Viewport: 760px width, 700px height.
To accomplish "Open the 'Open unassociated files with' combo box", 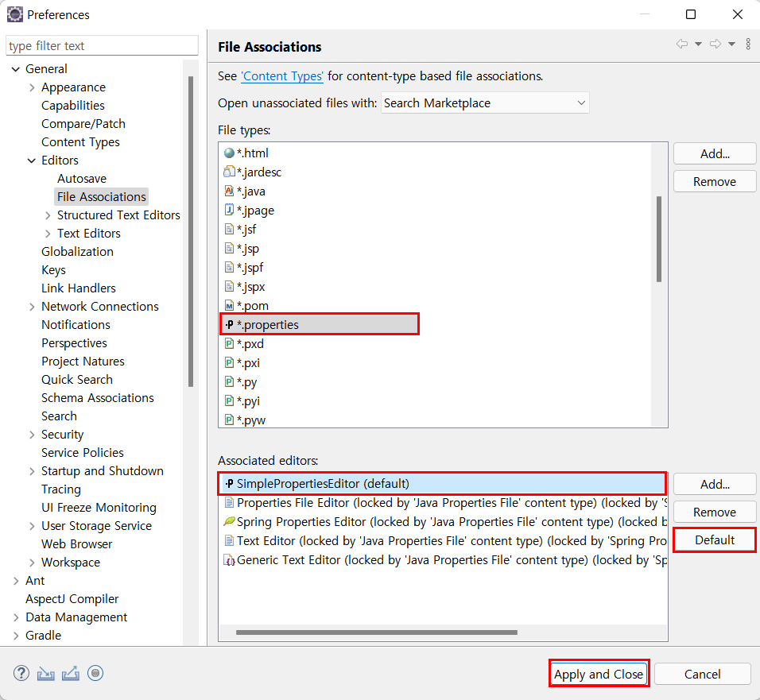I will 485,102.
